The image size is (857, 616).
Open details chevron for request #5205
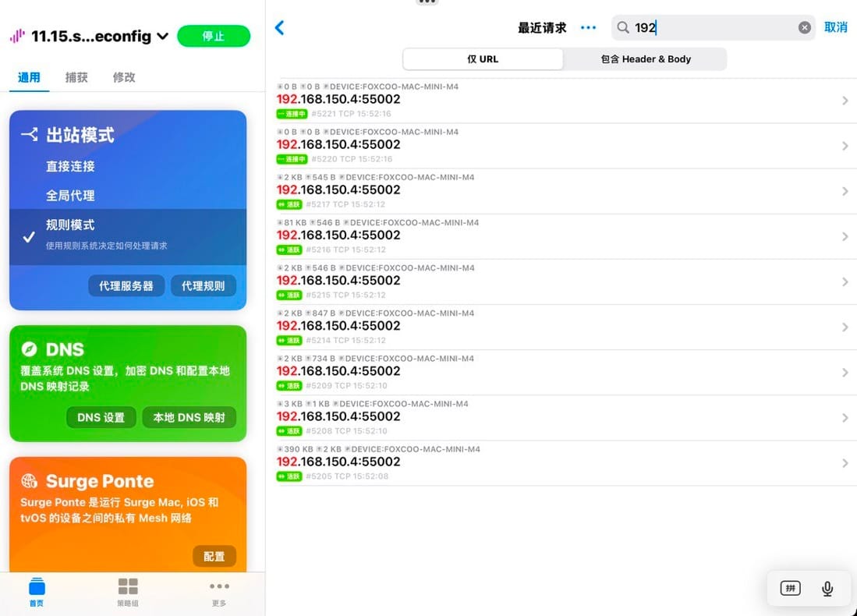coord(845,463)
